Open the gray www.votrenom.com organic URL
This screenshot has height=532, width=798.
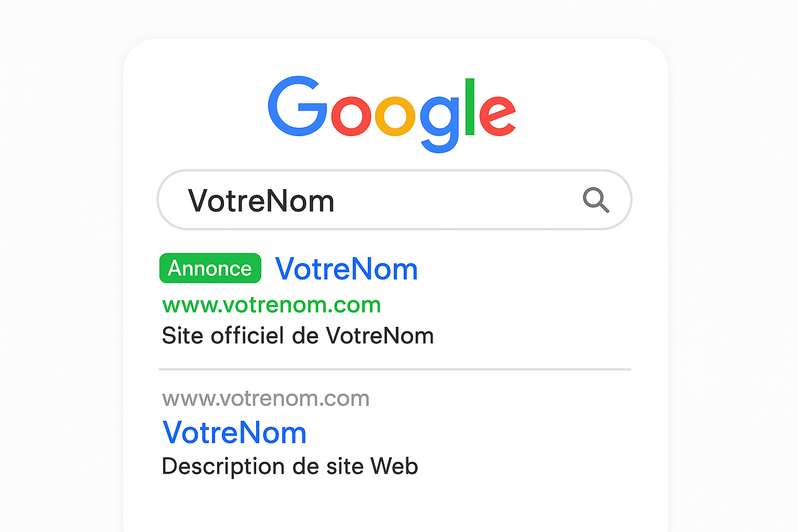(x=265, y=398)
